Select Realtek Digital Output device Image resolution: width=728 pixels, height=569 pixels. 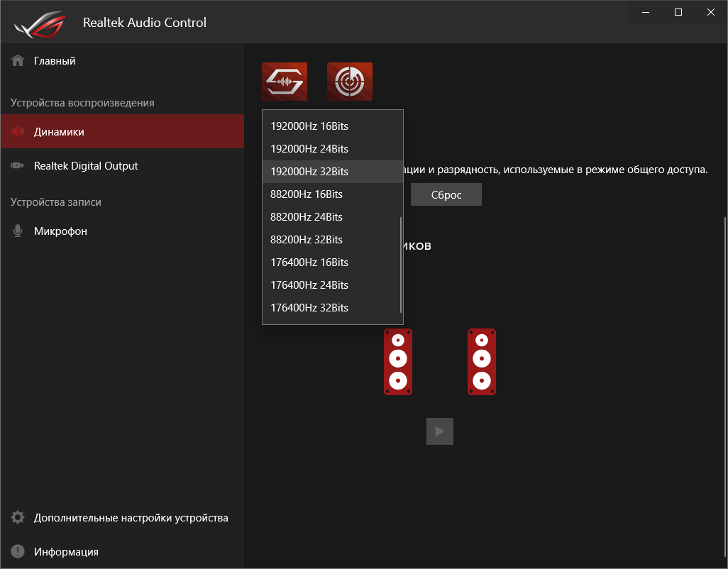coord(122,166)
